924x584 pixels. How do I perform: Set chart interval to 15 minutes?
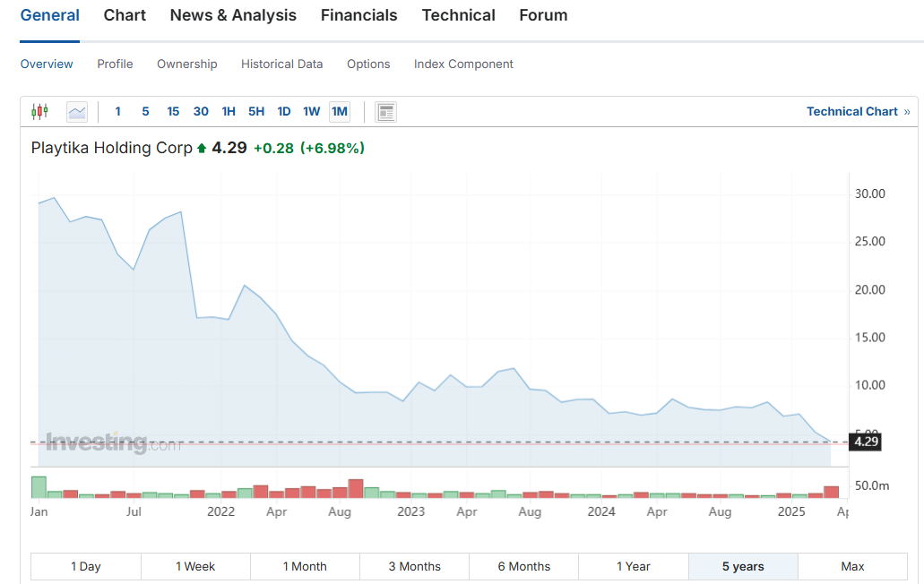pos(173,112)
